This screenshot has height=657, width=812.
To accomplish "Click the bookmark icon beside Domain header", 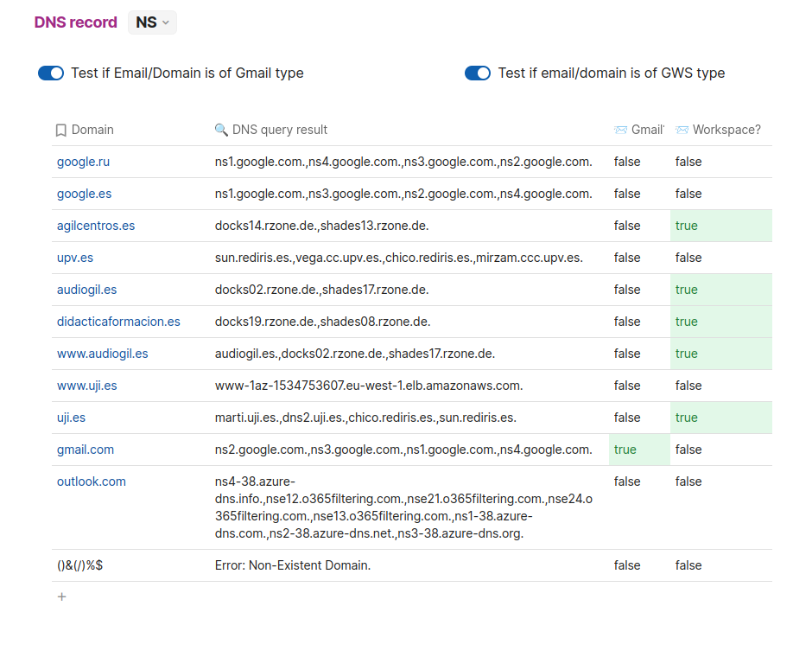I will click(x=61, y=130).
